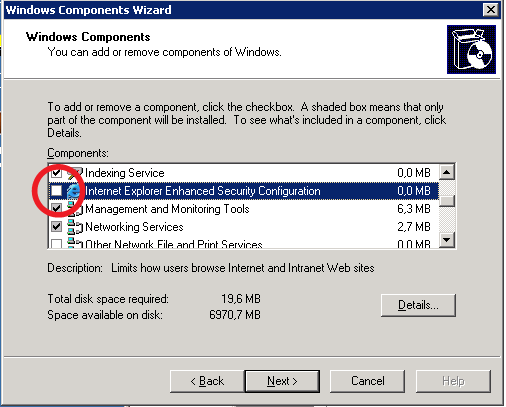Viewport: 506px width, 407px height.
Task: Click the Networking Services computer icon
Action: pos(75,227)
